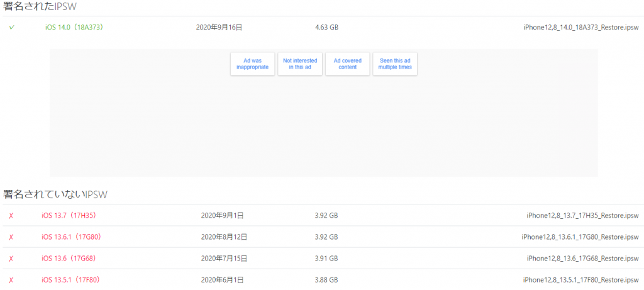
Task: Open the iOS 14.0 (18A373) firmware link
Action: (74, 28)
